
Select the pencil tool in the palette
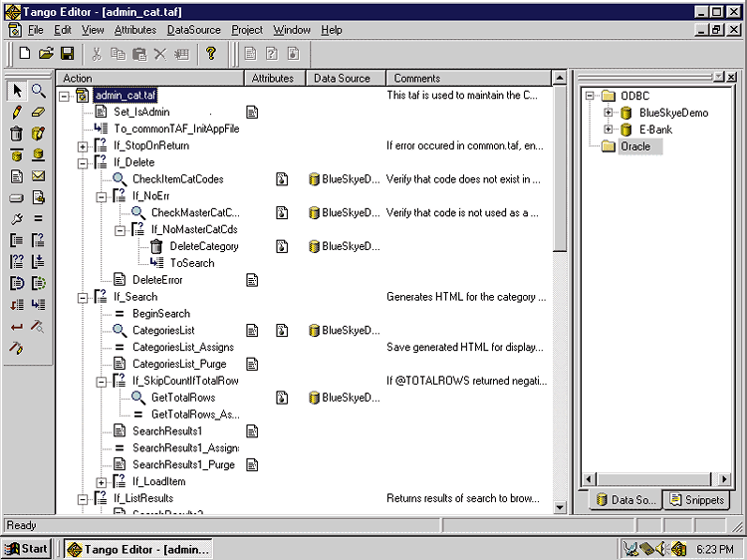tap(17, 112)
